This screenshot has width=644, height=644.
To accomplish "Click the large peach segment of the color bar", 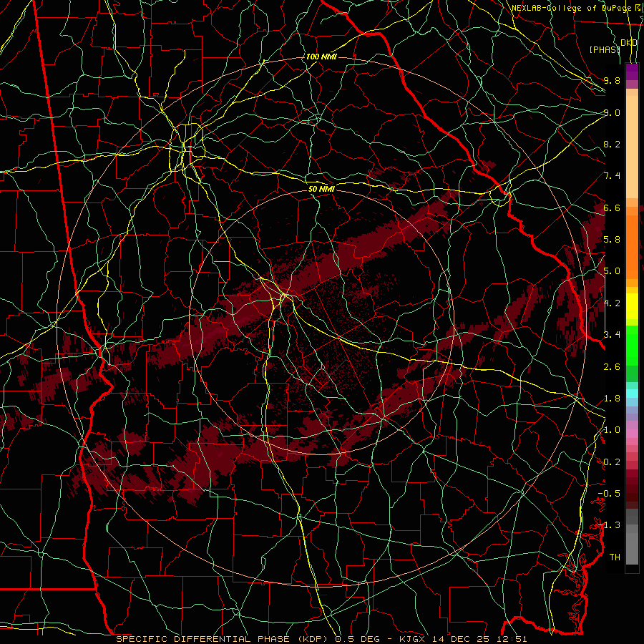I will 632,147.
